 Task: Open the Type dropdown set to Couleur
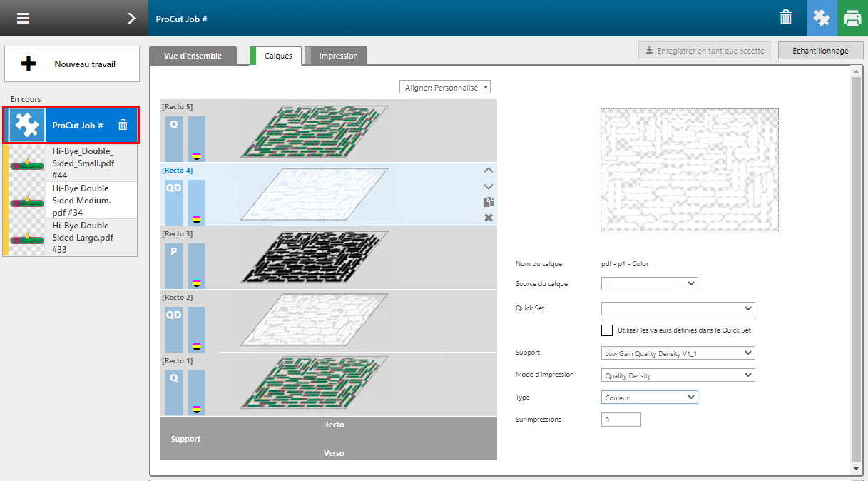pos(649,398)
